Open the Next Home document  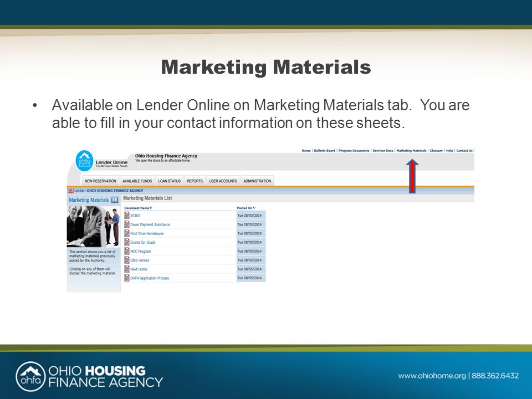[139, 269]
